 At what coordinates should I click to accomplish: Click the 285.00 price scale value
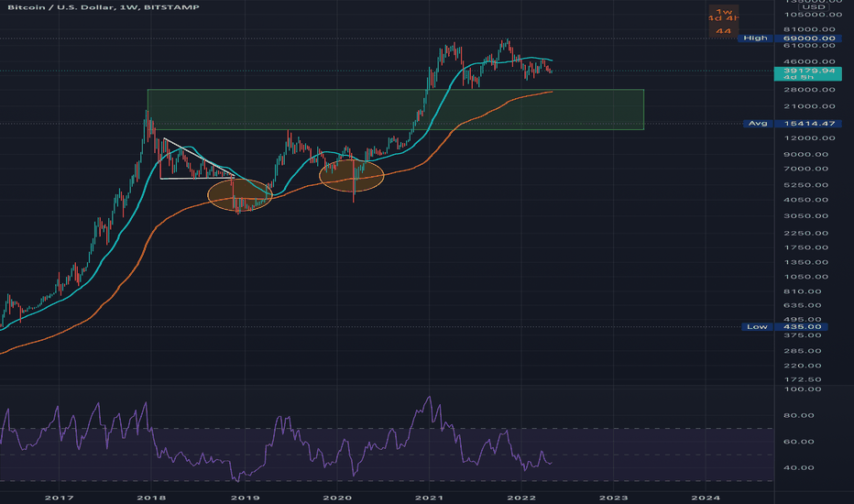point(803,351)
